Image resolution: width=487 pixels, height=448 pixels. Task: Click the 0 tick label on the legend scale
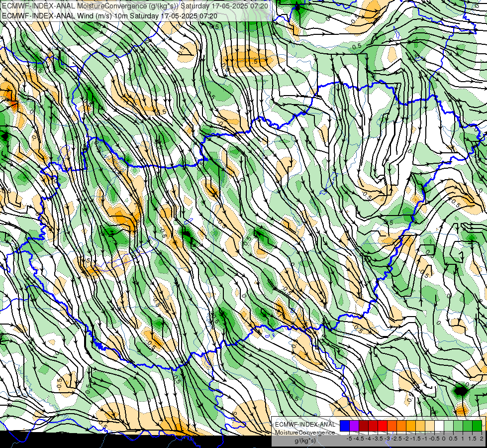click(444, 439)
